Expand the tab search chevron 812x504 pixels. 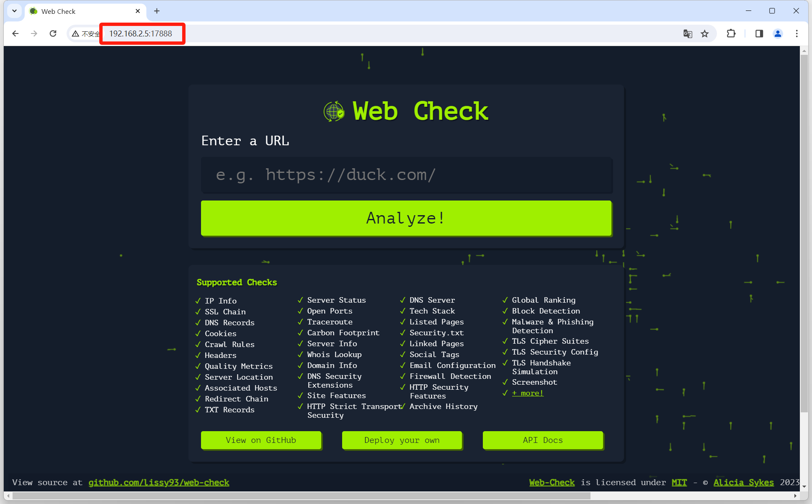(14, 11)
